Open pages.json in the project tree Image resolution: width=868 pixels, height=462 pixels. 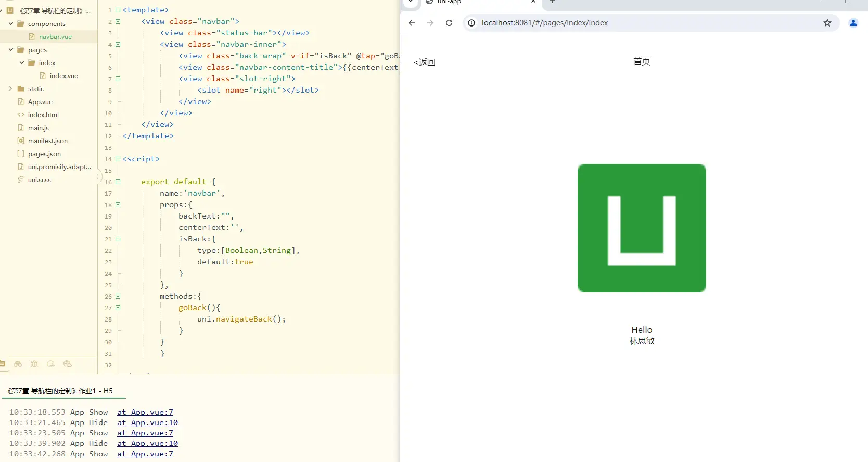pyautogui.click(x=44, y=154)
